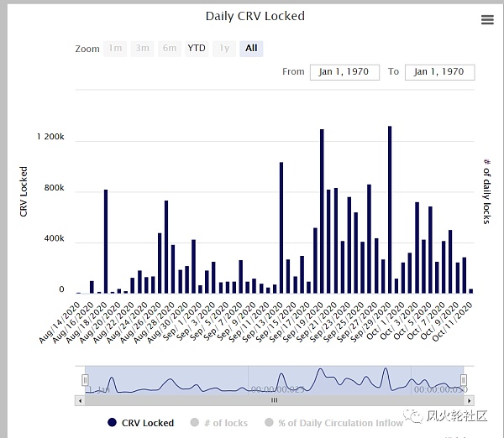Focus the To date input field

439,72
